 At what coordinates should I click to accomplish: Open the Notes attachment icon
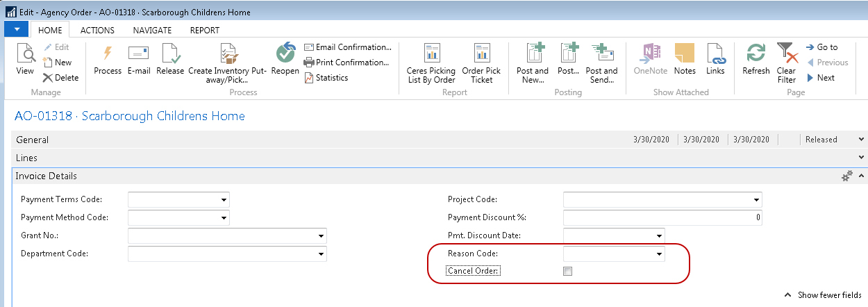pyautogui.click(x=685, y=54)
